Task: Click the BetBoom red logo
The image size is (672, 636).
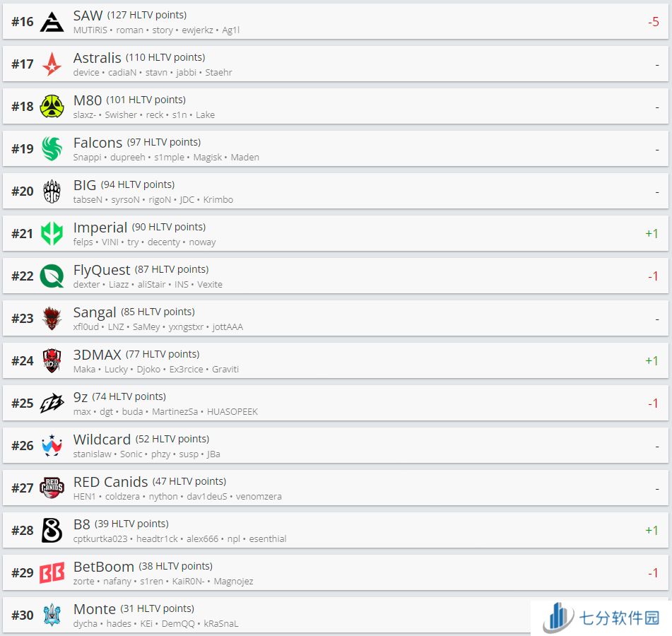Action: pos(52,573)
